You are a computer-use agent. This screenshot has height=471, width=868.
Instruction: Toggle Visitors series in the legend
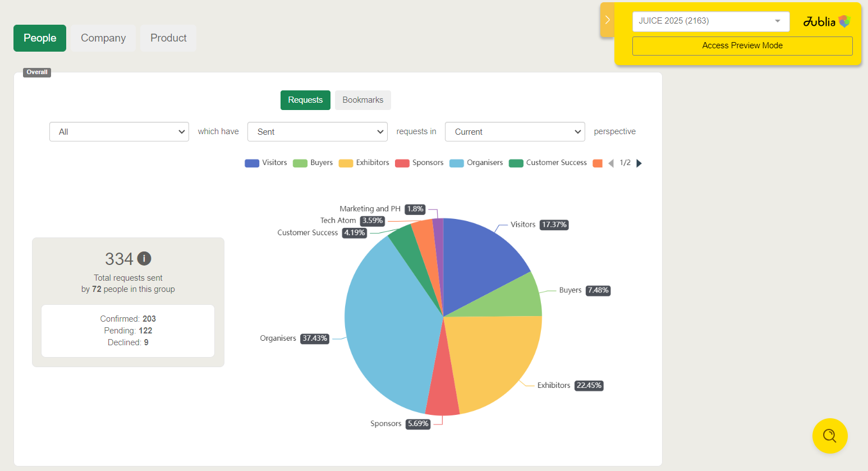pyautogui.click(x=266, y=163)
